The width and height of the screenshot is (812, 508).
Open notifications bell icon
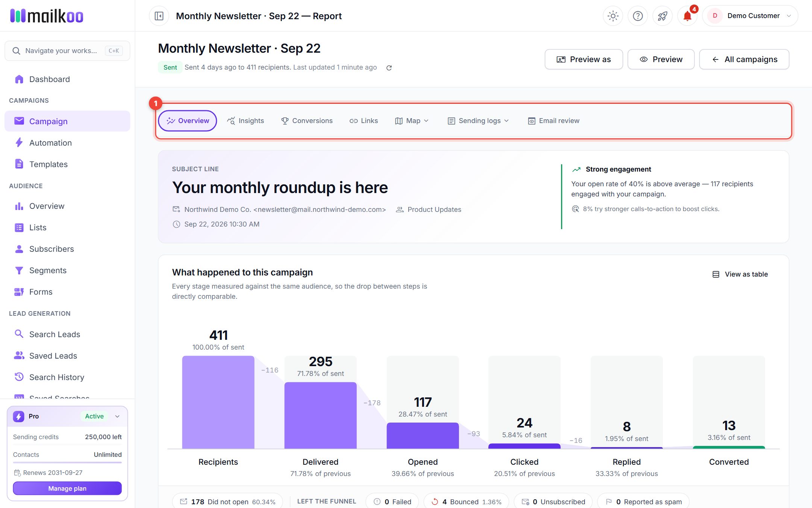pos(687,16)
